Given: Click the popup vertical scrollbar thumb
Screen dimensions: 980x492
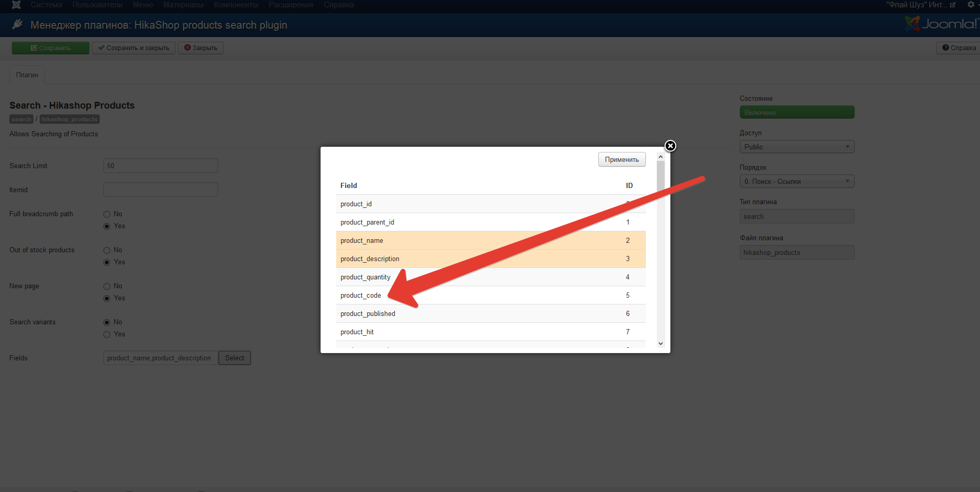Looking at the screenshot, I should click(660, 178).
